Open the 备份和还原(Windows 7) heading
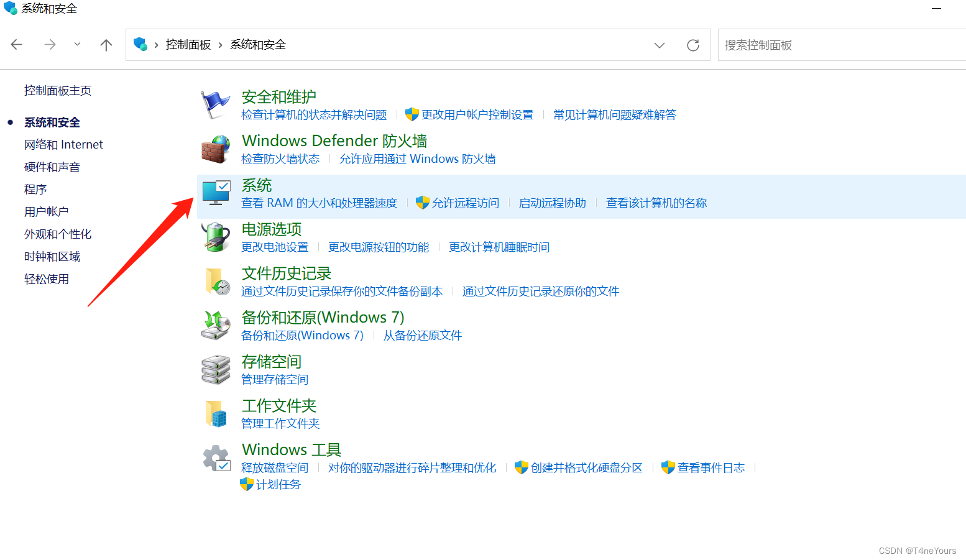This screenshot has width=966, height=560. [x=323, y=318]
